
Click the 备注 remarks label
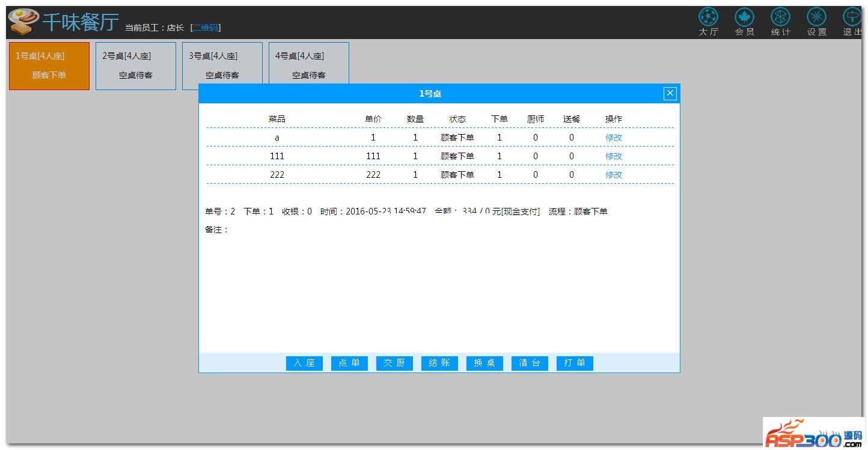tap(216, 230)
